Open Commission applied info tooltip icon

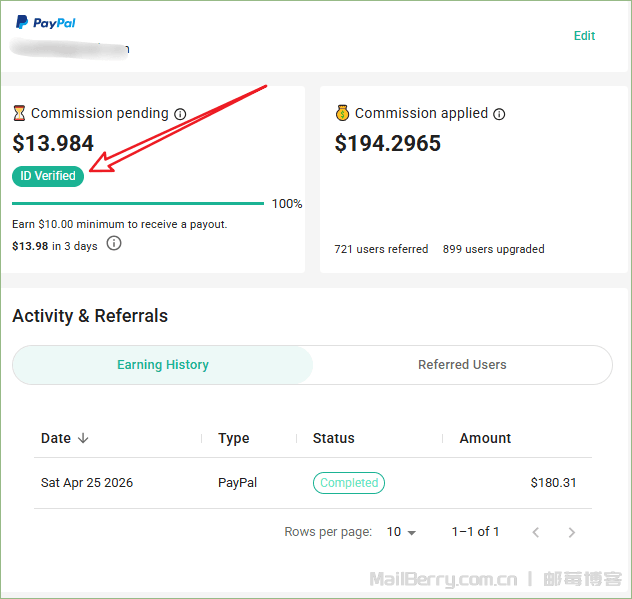499,114
